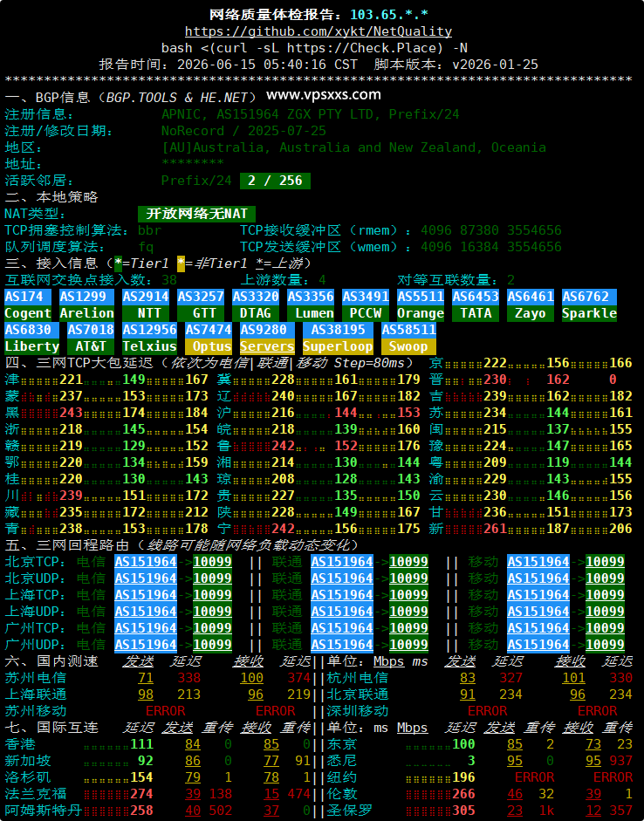The height and width of the screenshot is (821, 644).
Task: Click the 北京联通 send speed 91
Action: coord(468,694)
